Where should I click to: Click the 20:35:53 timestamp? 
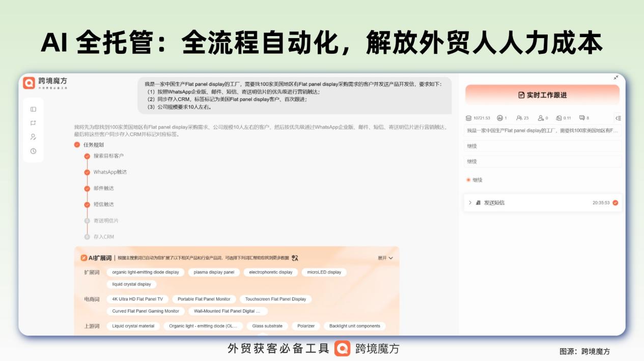601,203
